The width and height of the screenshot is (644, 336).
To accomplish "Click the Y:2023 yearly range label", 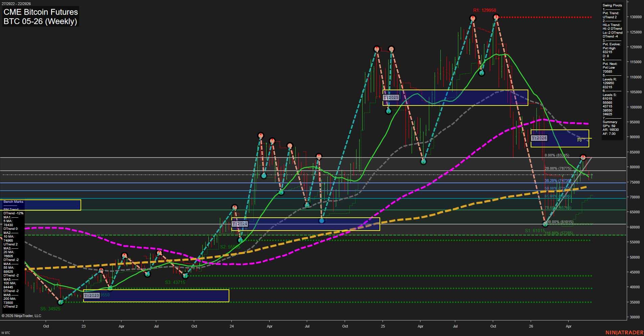I will tap(92, 295).
